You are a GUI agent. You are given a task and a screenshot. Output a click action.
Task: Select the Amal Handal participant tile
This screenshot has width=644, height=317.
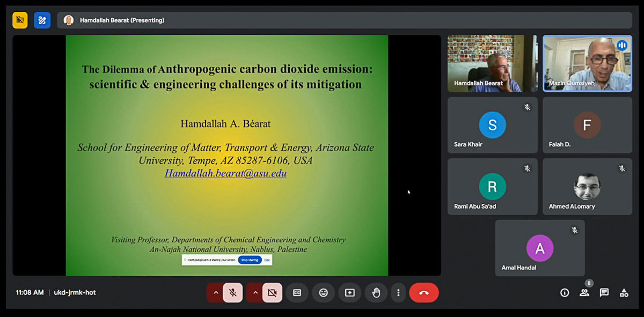point(540,248)
